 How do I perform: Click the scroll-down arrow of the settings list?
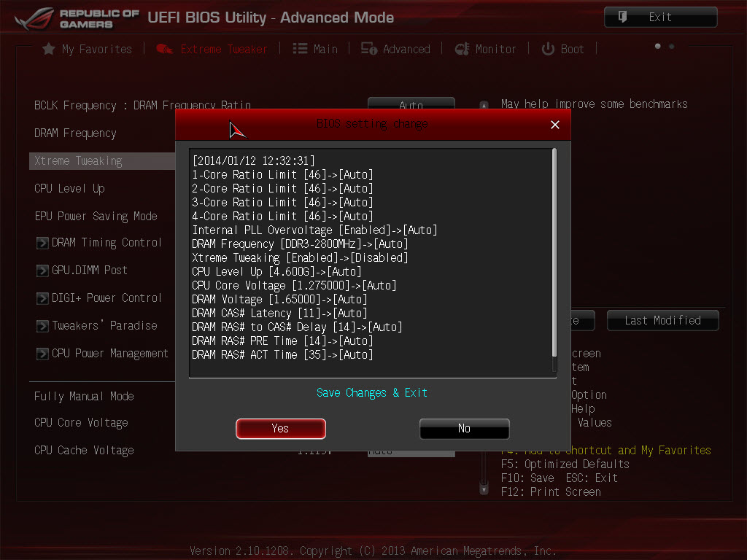[x=484, y=489]
